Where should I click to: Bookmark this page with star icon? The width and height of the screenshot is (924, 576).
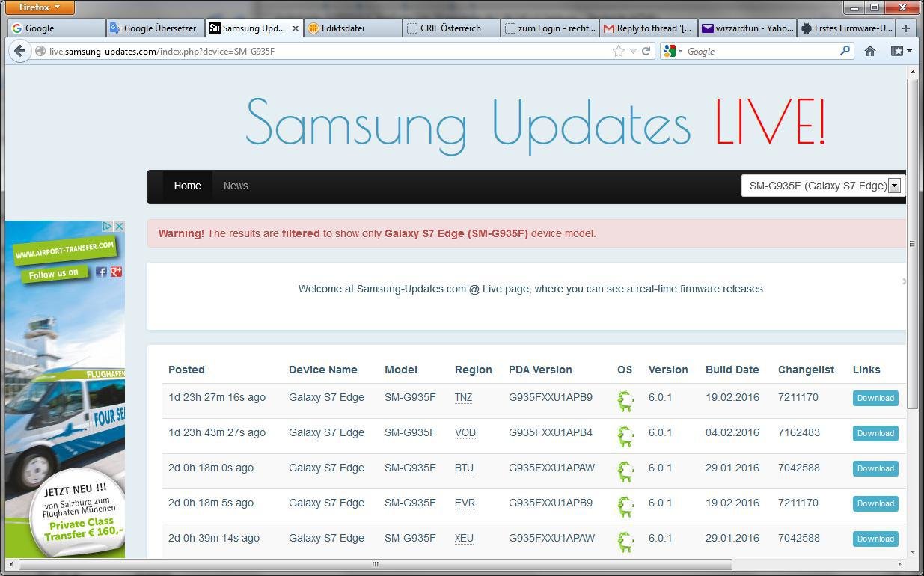coord(618,51)
